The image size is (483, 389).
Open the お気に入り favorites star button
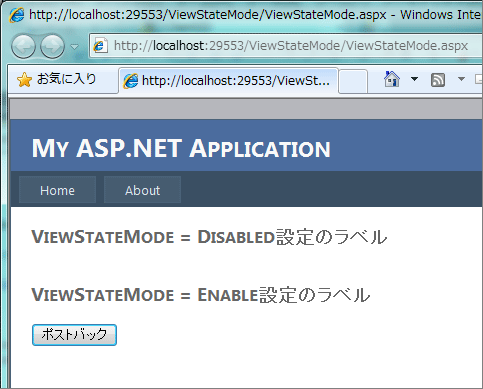coord(57,79)
